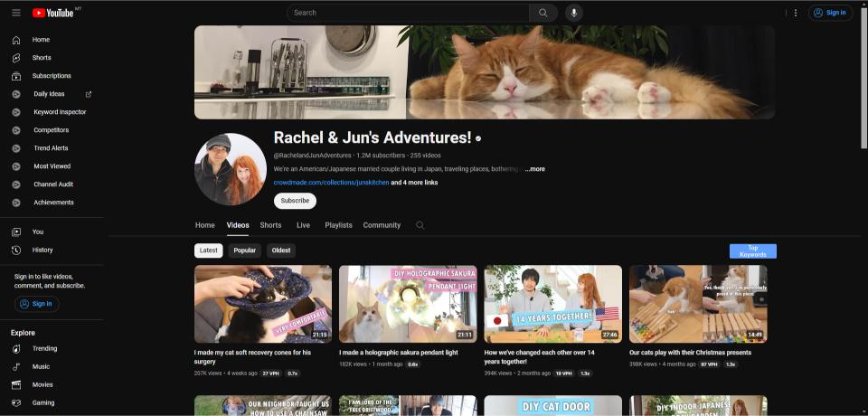Open the cat recovery cones video thumbnail

click(x=263, y=304)
